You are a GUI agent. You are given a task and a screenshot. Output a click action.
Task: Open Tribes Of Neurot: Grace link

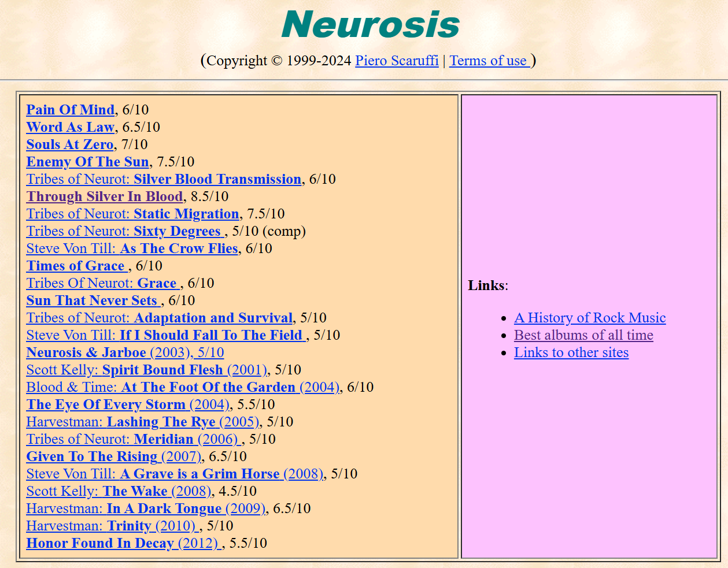tap(104, 283)
